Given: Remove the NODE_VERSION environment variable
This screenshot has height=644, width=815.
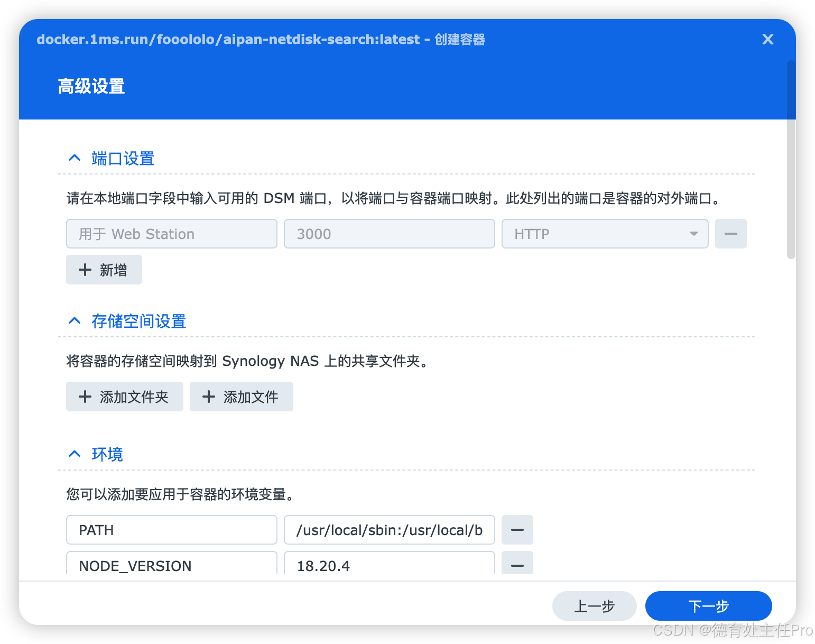Looking at the screenshot, I should point(517,564).
